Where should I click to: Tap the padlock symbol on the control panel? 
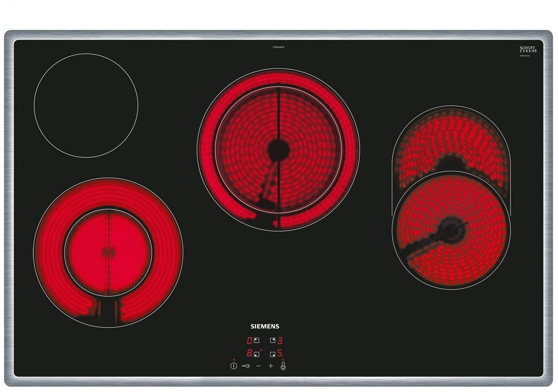click(283, 366)
